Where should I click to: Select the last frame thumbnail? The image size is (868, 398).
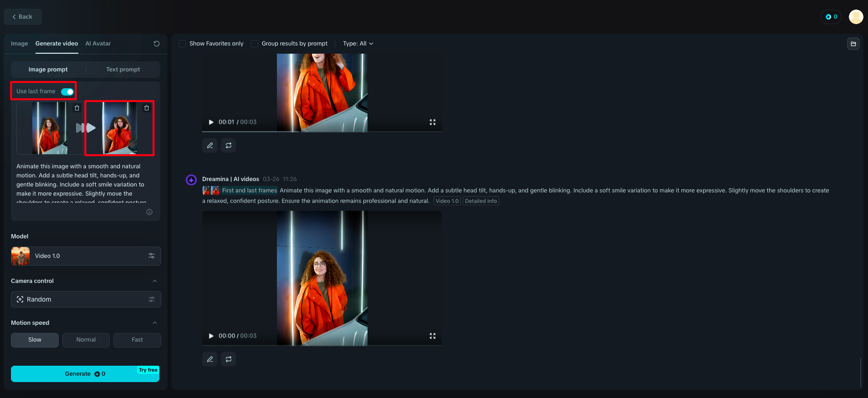pyautogui.click(x=119, y=128)
